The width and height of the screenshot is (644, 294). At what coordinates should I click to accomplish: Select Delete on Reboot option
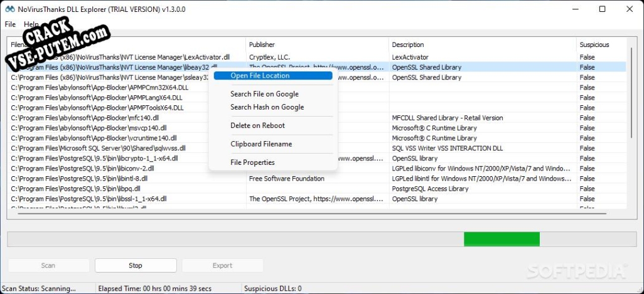tap(257, 125)
